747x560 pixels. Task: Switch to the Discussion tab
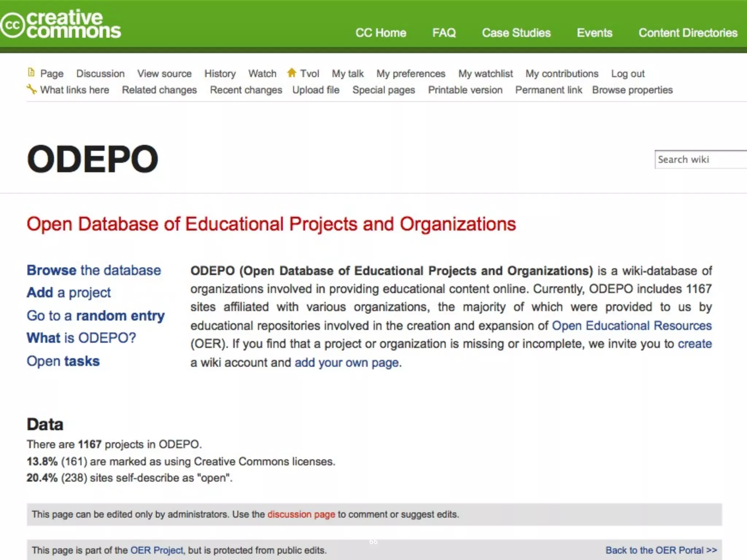pos(100,74)
